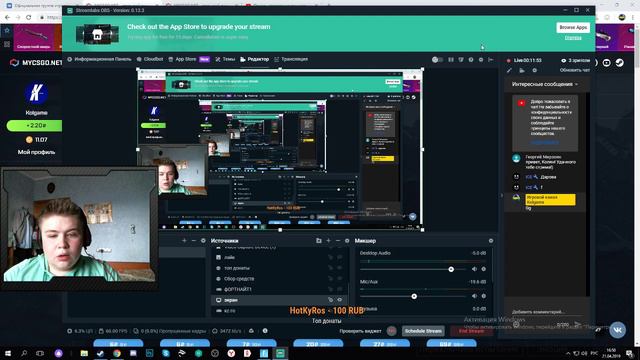Click the End Stream button
Viewport: 640px width, 360px height.
click(x=471, y=331)
